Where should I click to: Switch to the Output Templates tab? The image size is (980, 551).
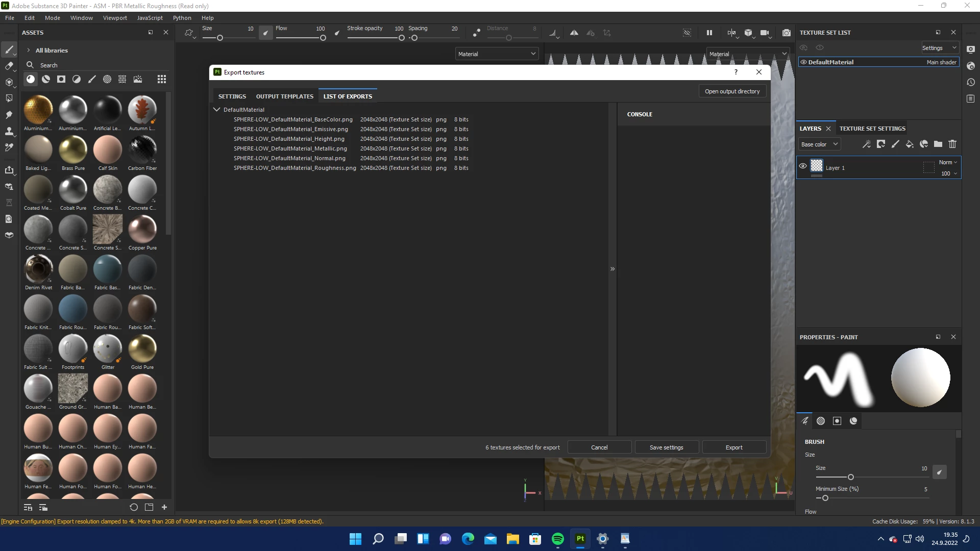click(284, 96)
